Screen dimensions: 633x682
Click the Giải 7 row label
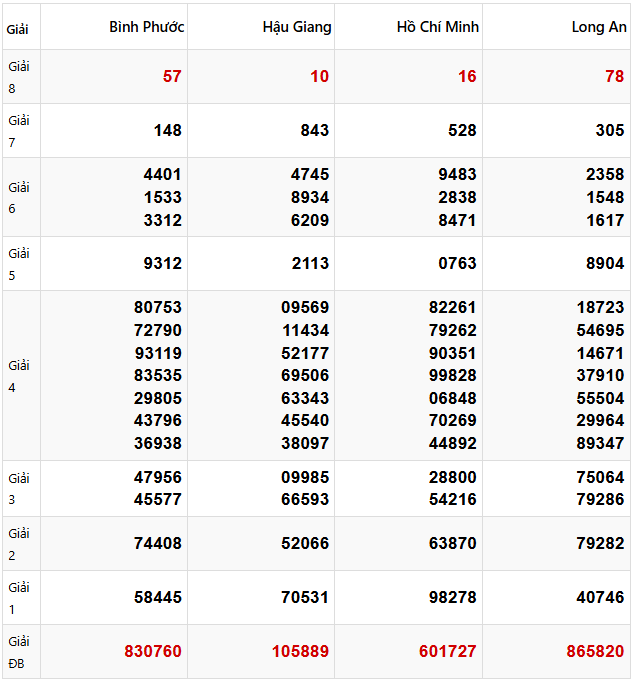pos(19,131)
